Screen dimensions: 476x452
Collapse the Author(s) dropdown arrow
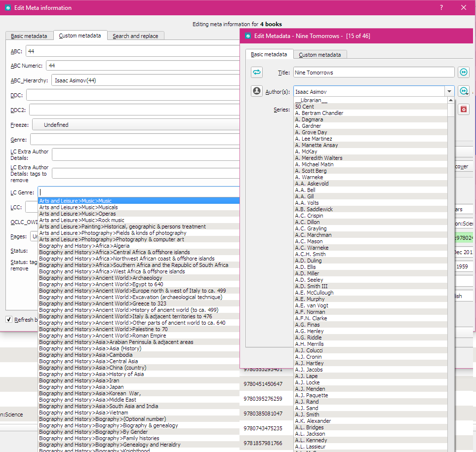pyautogui.click(x=449, y=92)
